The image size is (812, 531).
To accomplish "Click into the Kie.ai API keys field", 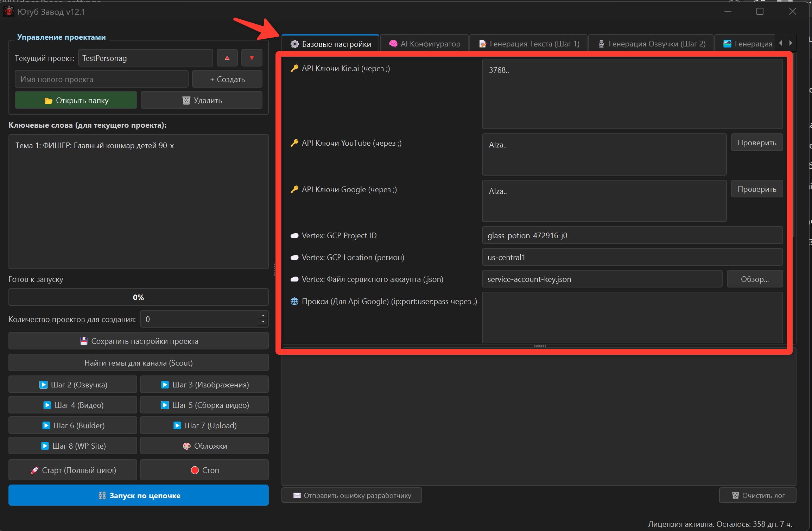I will (632, 94).
